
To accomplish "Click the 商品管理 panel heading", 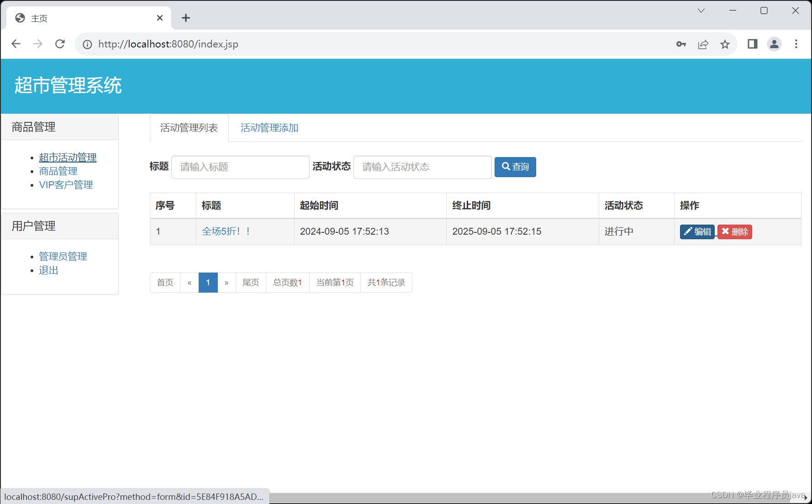I will (x=60, y=127).
